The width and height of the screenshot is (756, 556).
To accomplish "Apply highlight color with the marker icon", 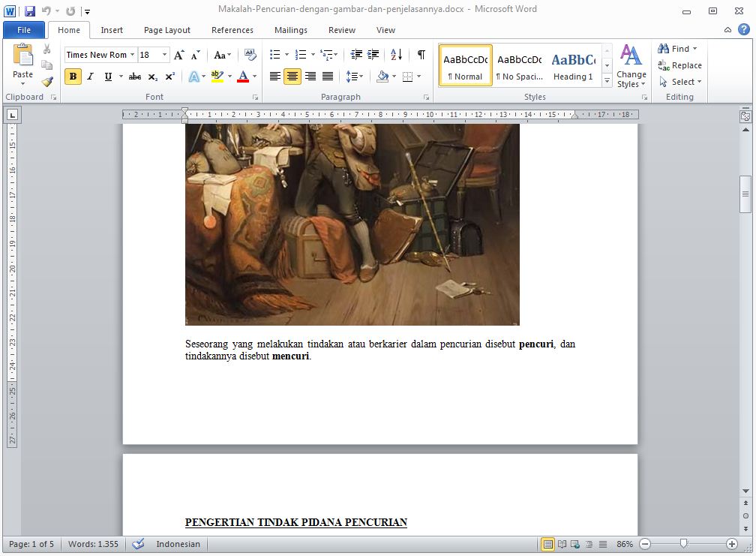I will (217, 77).
